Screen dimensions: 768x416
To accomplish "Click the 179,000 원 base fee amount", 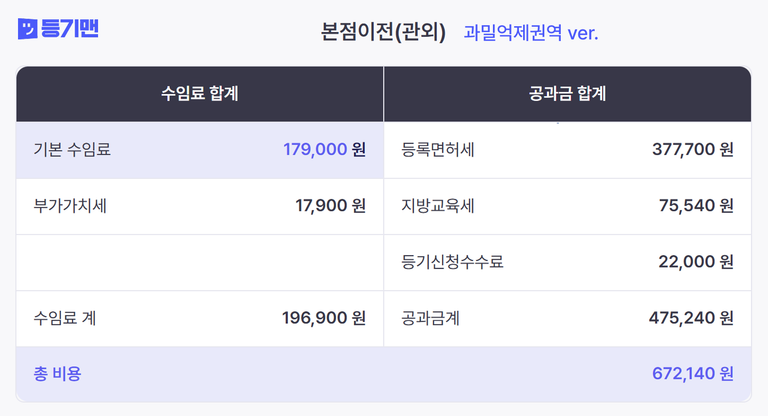I will pyautogui.click(x=324, y=150).
